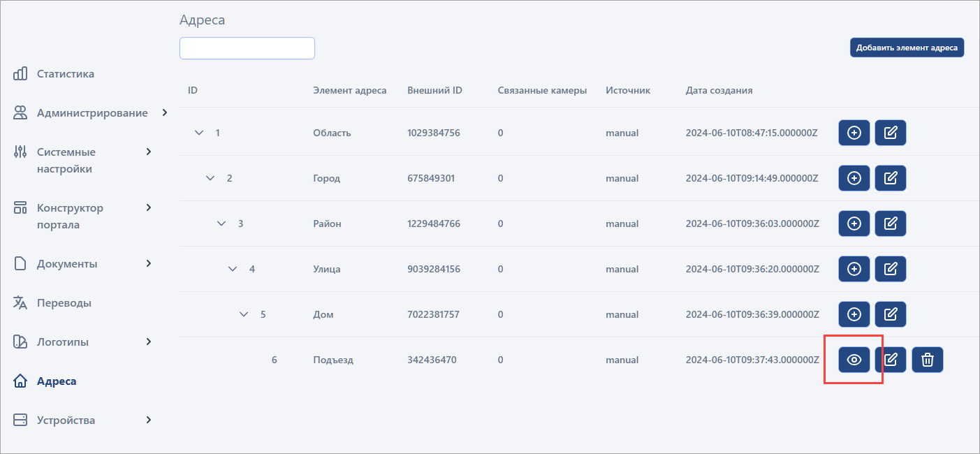Select Адреса in the sidebar
The image size is (980, 454).
pyautogui.click(x=56, y=381)
